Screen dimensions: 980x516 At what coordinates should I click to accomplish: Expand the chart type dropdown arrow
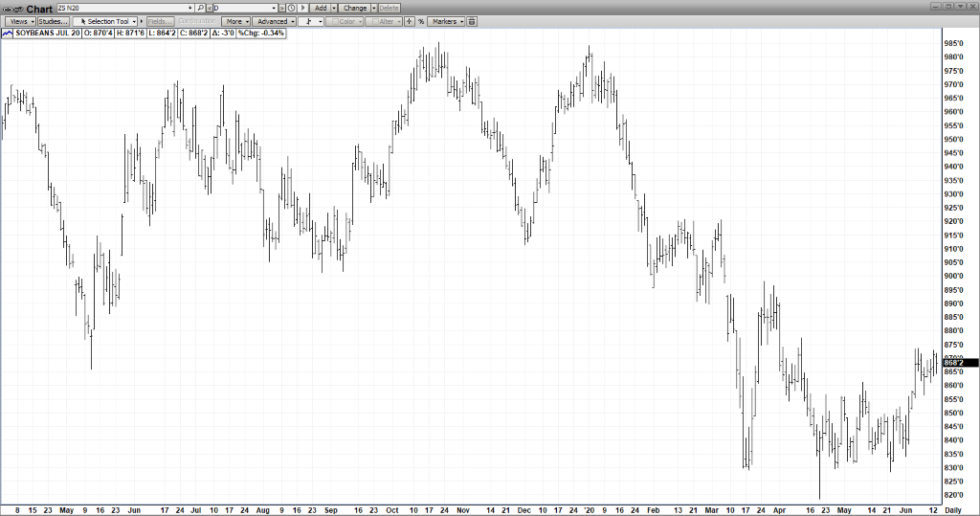pyautogui.click(x=320, y=21)
